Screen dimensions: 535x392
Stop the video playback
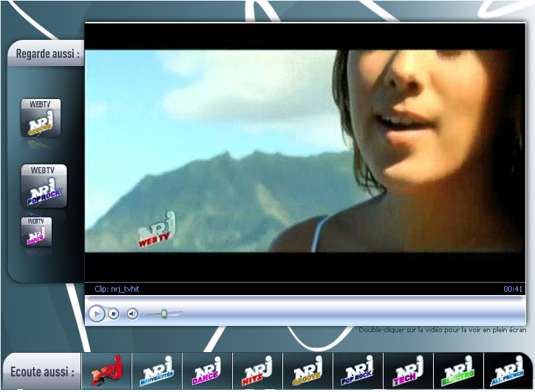(x=114, y=314)
